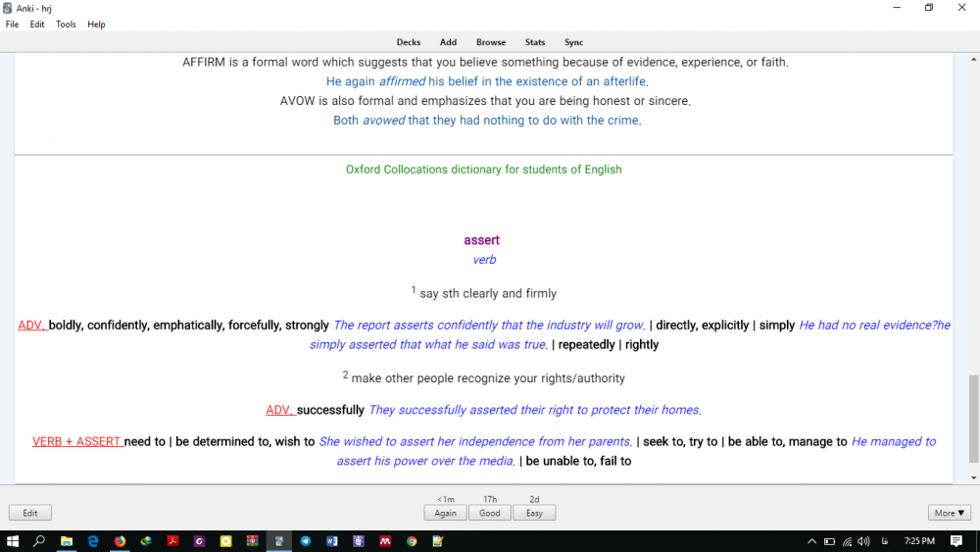Open Firefox from the taskbar
This screenshot has height=552, width=980.
(x=120, y=541)
